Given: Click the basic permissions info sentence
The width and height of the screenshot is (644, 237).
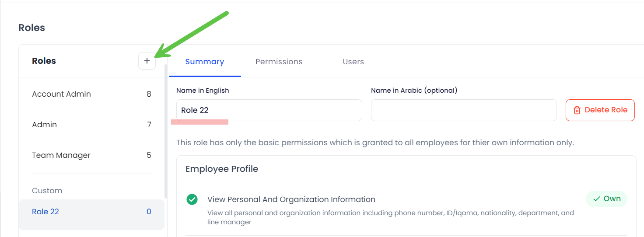Looking at the screenshot, I should coord(375,143).
